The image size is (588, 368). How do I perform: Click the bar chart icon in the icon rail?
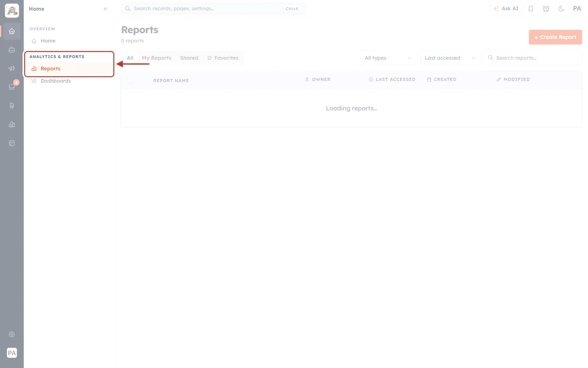pos(12,124)
